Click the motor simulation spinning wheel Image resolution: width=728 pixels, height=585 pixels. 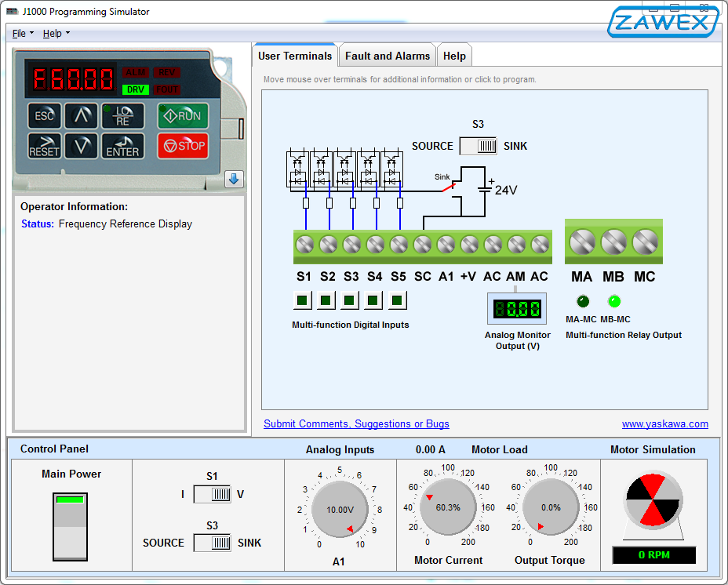653,500
